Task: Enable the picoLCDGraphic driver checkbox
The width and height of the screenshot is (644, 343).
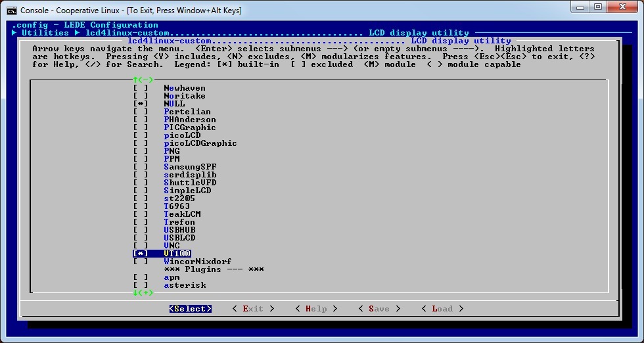Action: click(141, 143)
